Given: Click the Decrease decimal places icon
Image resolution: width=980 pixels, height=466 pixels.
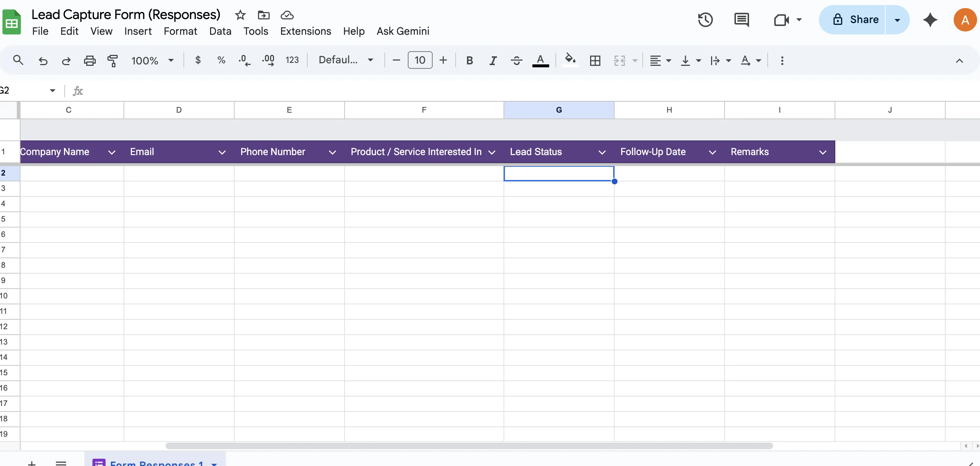Looking at the screenshot, I should (x=244, y=60).
